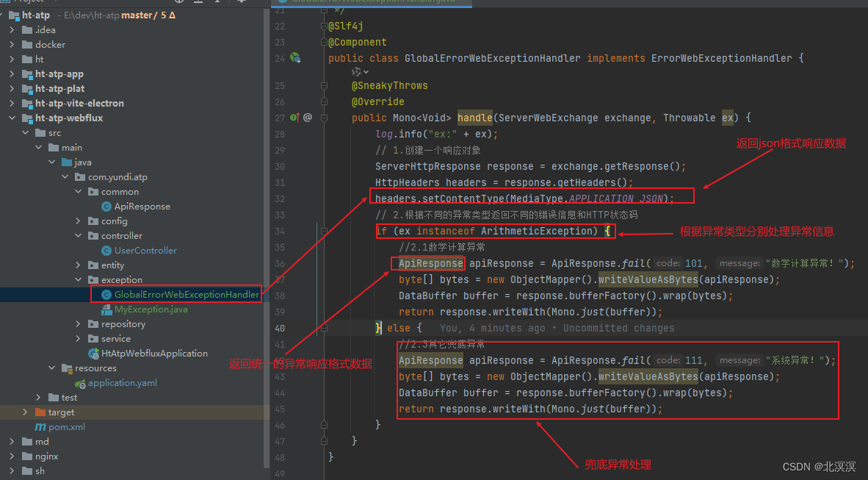Click the @ annotation gutter icon on line 27

tap(307, 118)
